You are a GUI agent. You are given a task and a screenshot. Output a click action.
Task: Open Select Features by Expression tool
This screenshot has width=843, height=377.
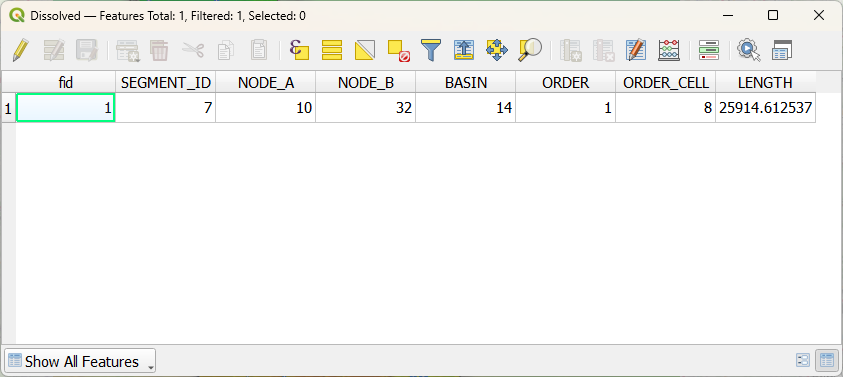coord(299,50)
